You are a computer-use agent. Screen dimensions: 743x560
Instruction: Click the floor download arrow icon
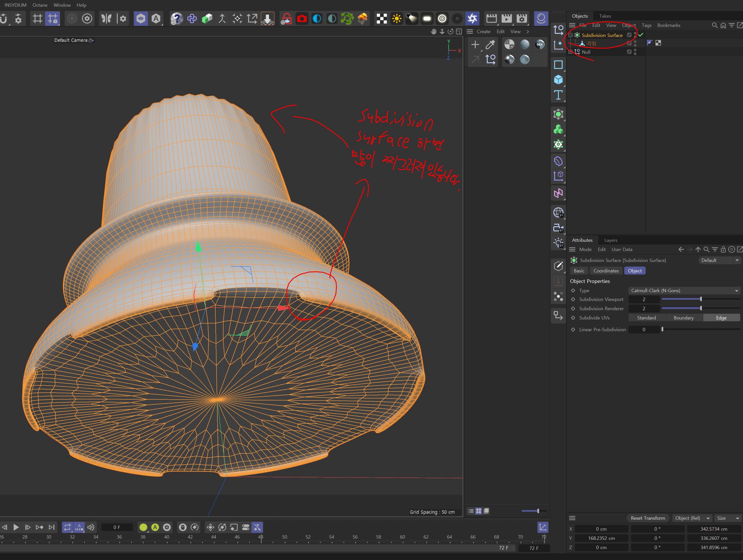point(267,18)
